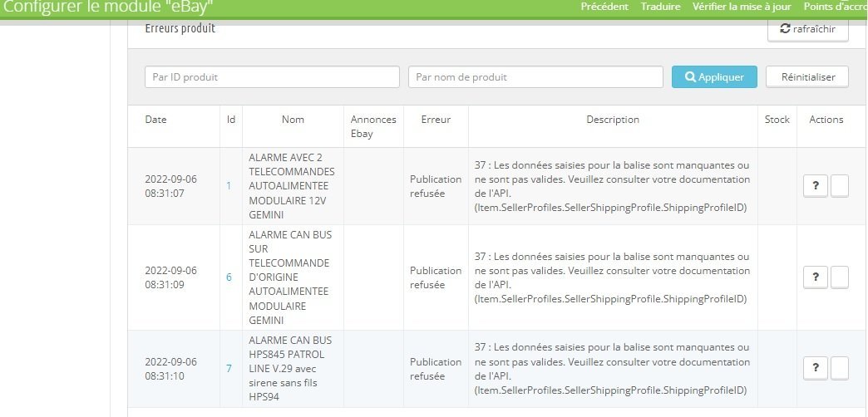Image resolution: width=868 pixels, height=417 pixels.
Task: Click the Nom column header
Action: (x=293, y=120)
